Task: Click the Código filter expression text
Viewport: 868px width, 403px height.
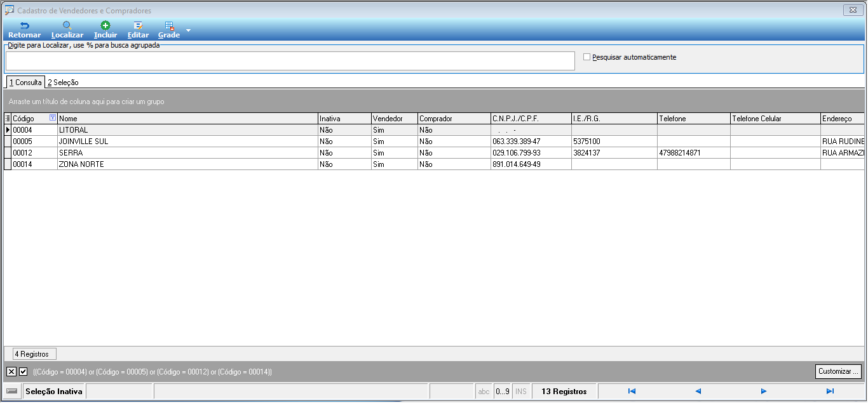Action: (153, 372)
